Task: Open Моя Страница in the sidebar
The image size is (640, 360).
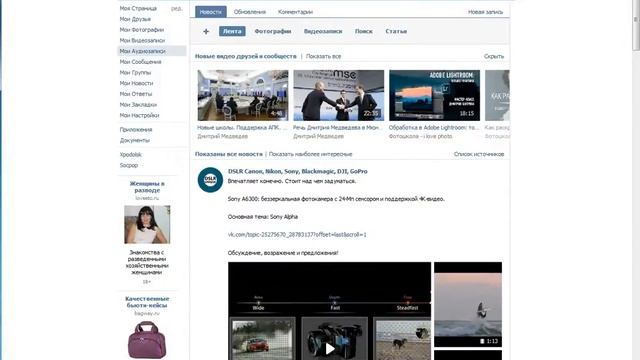Action: (138, 8)
